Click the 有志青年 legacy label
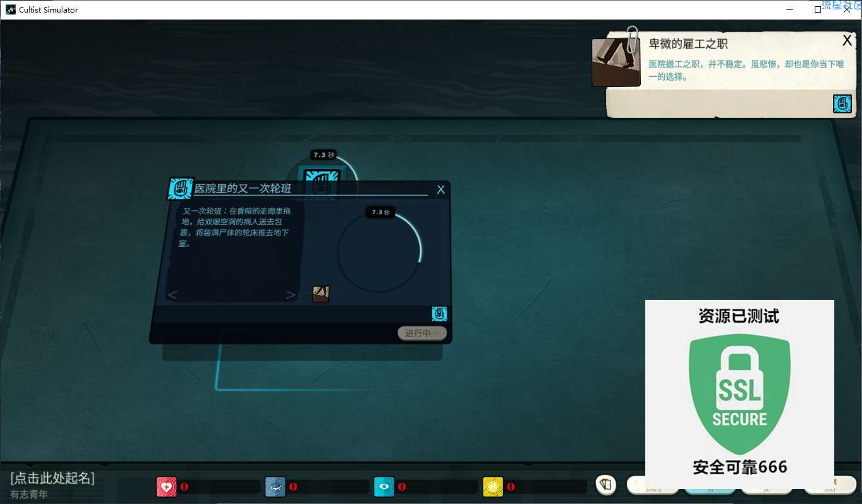 pos(29,495)
